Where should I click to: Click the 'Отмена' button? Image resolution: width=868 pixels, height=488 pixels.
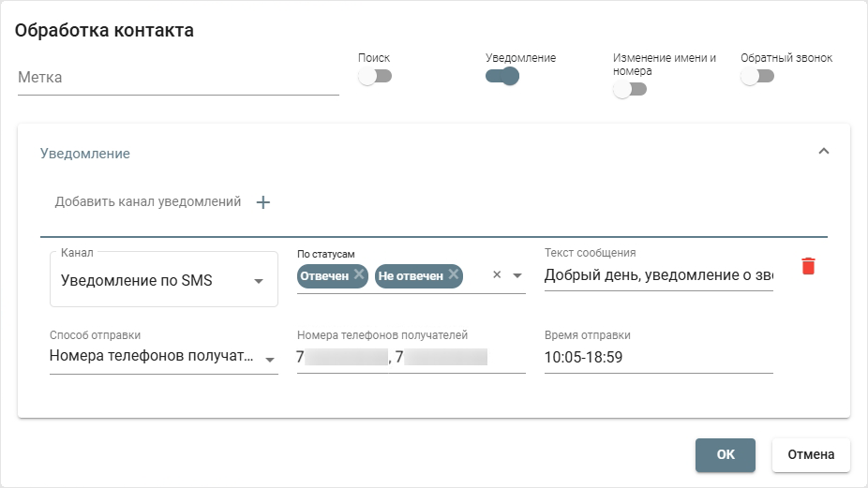tap(810, 454)
